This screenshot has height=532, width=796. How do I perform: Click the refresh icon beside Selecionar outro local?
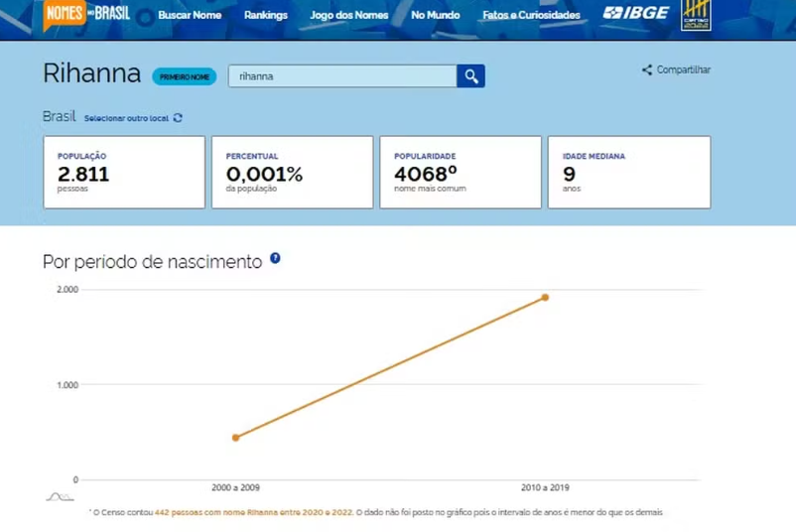[x=178, y=118]
